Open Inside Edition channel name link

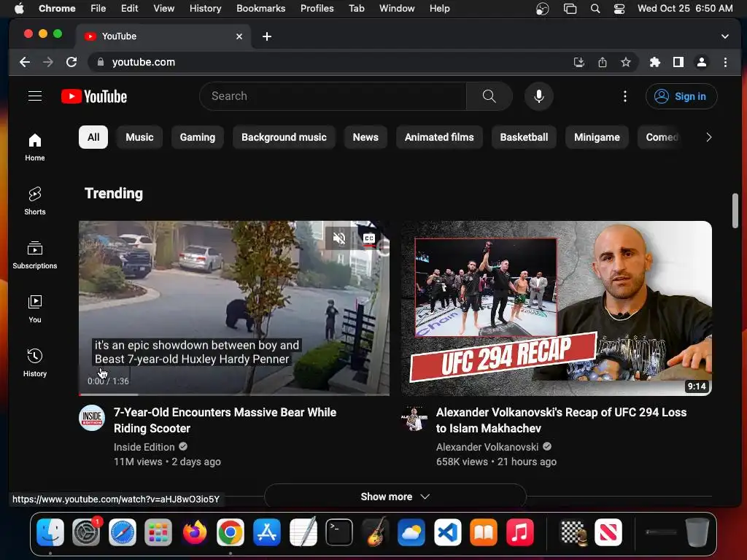(144, 447)
